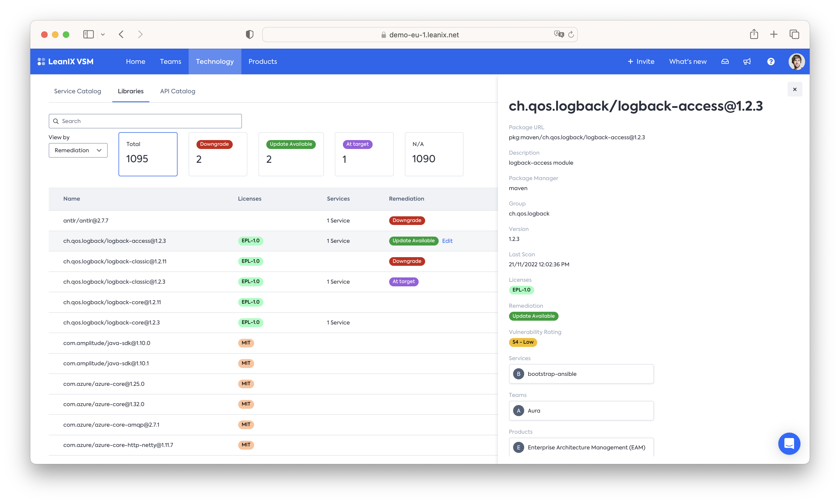Reload the page in Safari

pos(571,34)
